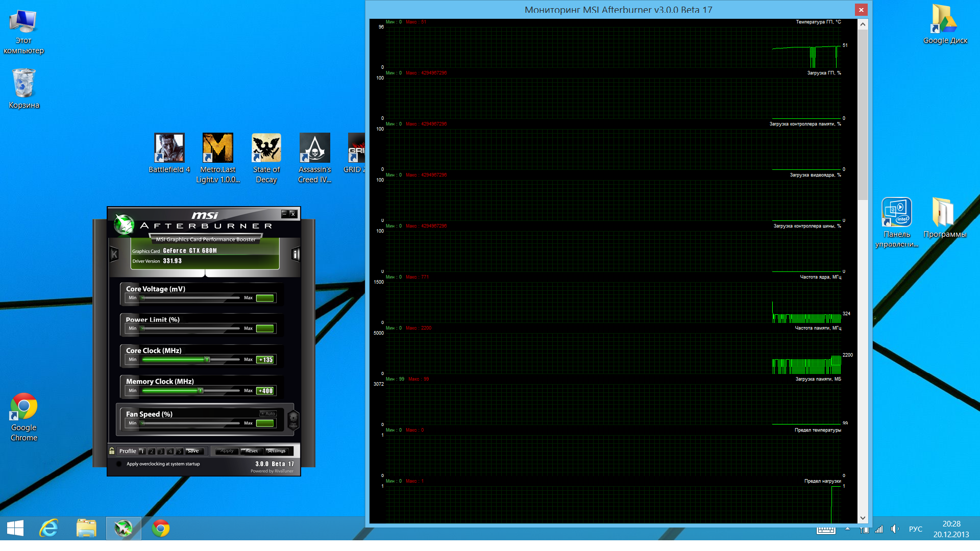980x551 pixels.
Task: Select the Google Диск desktop shortcut
Action: 945,24
